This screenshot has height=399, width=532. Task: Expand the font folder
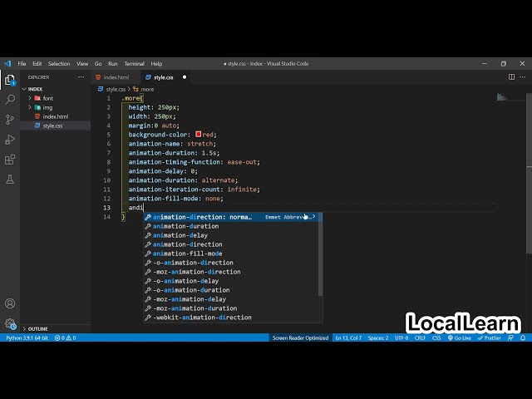pos(56,98)
